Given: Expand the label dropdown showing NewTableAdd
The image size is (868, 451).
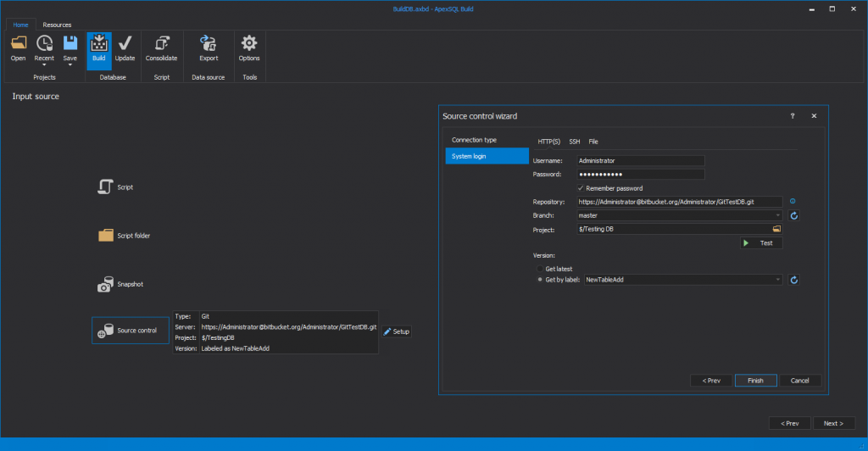Looking at the screenshot, I should [777, 280].
